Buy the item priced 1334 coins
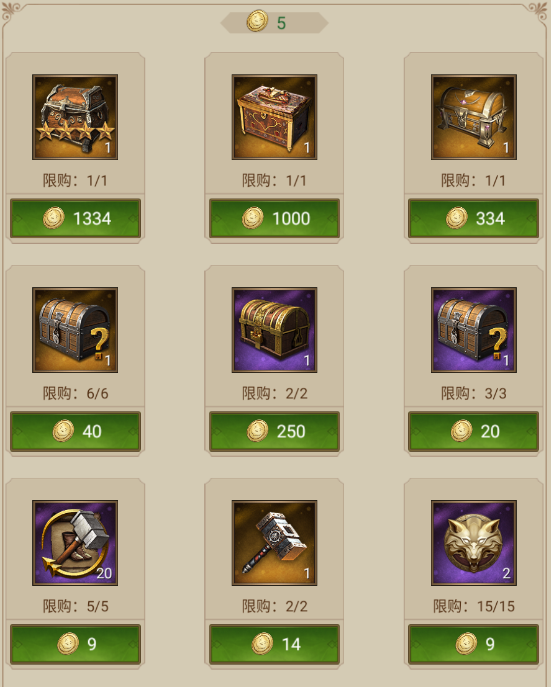This screenshot has height=687, width=551. click(x=75, y=218)
